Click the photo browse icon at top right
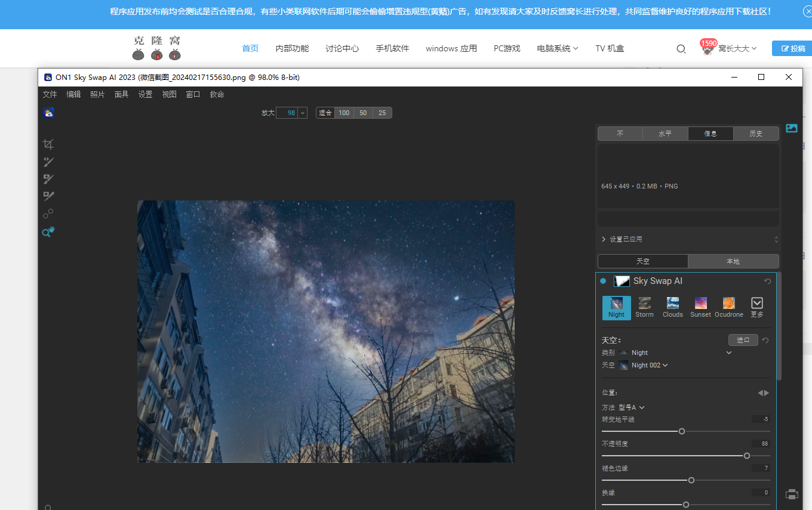Viewport: 812px width, 510px height. [792, 128]
